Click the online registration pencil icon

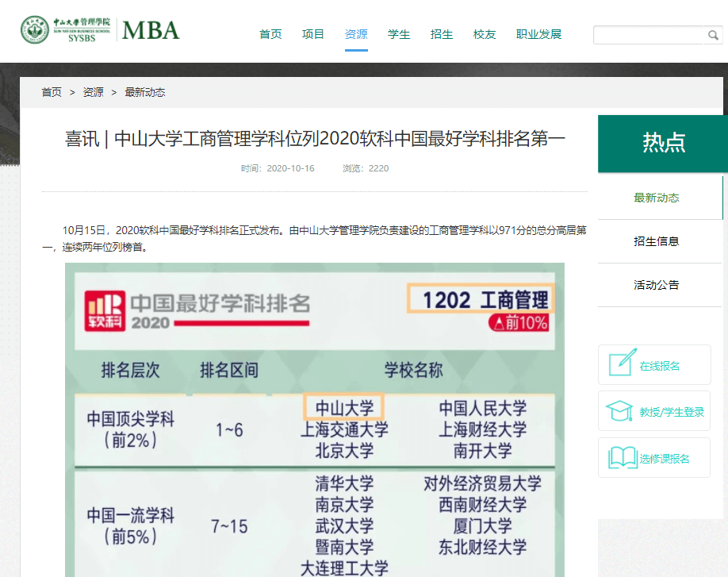pos(623,362)
